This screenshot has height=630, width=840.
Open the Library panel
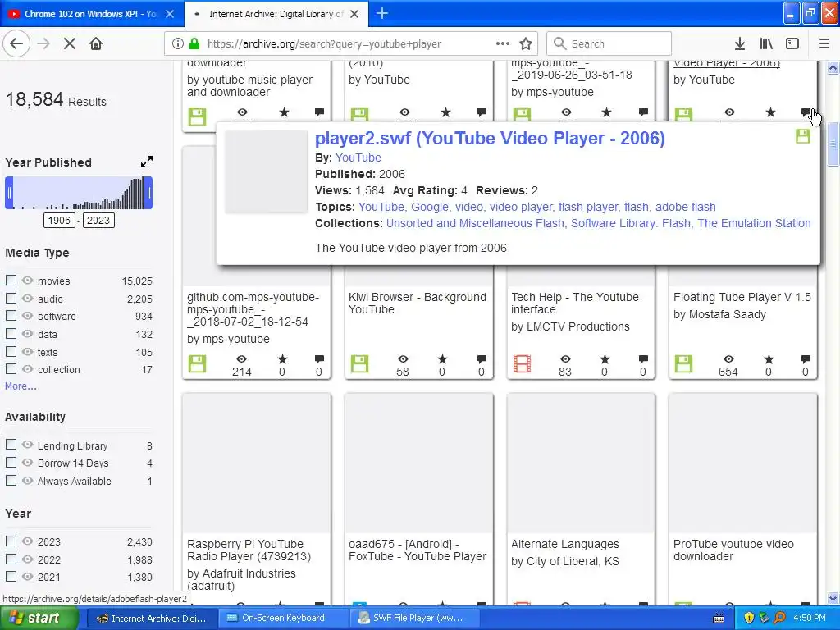(766, 43)
